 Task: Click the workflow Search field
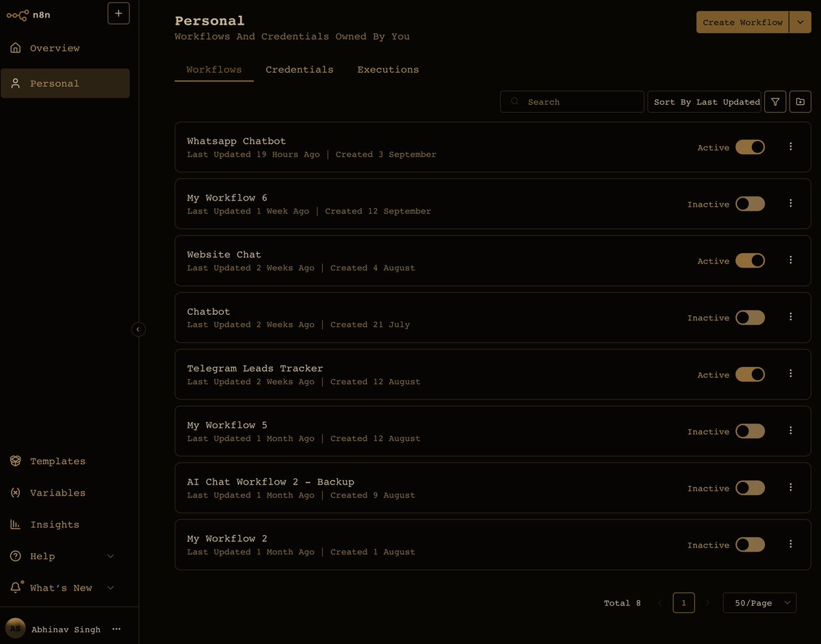[x=572, y=102]
